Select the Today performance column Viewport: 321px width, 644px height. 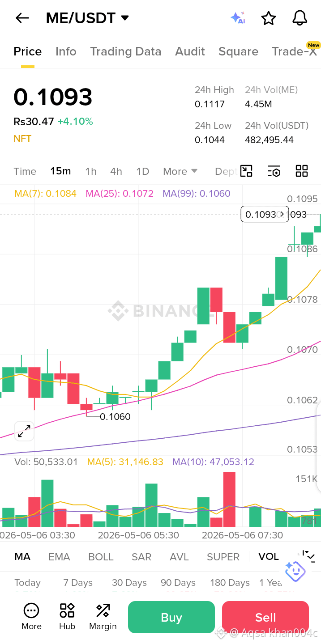pyautogui.click(x=27, y=583)
